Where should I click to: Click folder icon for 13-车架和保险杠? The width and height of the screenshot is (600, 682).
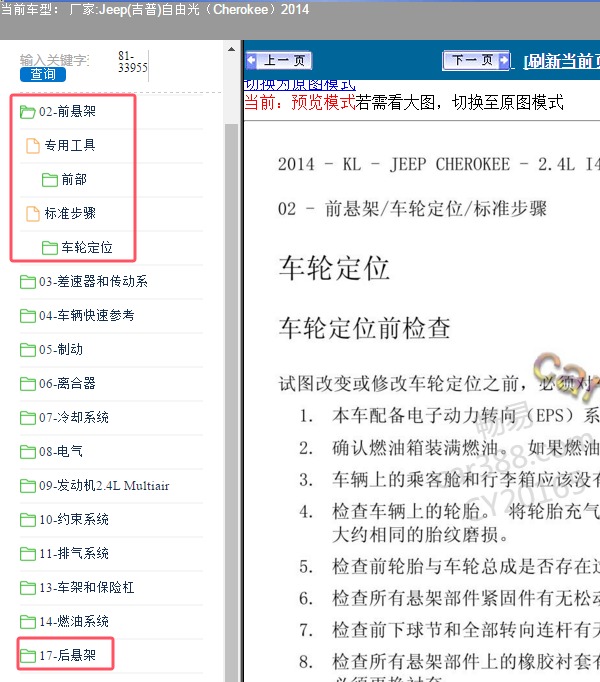pyautogui.click(x=28, y=588)
